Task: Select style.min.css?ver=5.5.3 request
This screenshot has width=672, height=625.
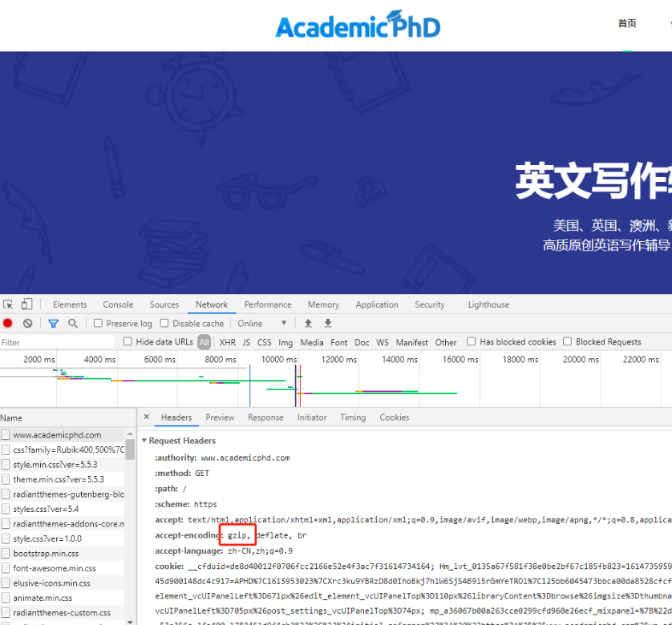Action: pos(63,465)
